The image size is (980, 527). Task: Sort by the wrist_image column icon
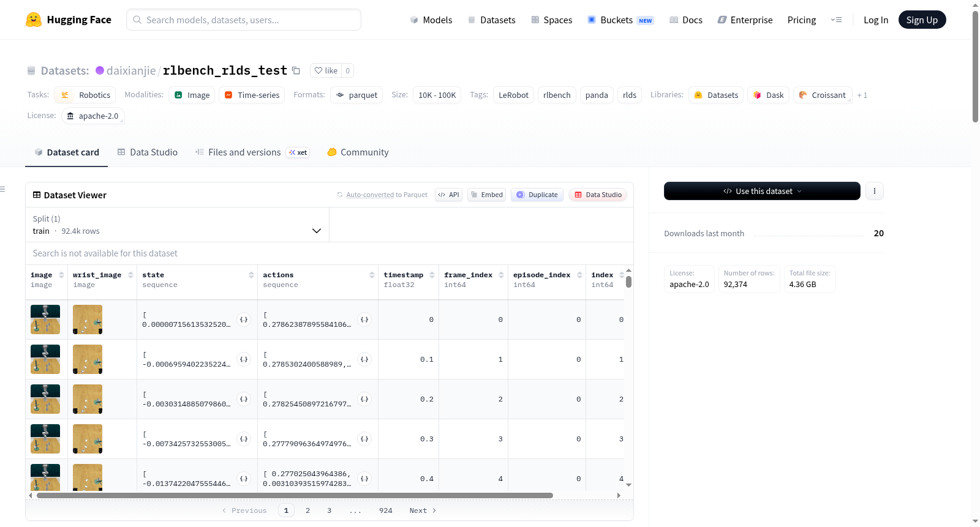tap(130, 275)
